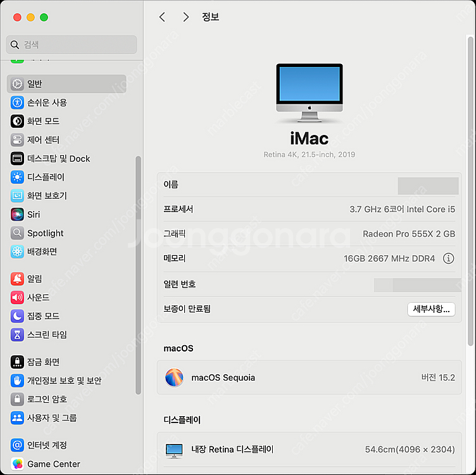This screenshot has width=476, height=475.
Task: Open 화면 모드 appearance icon
Action: 17,121
